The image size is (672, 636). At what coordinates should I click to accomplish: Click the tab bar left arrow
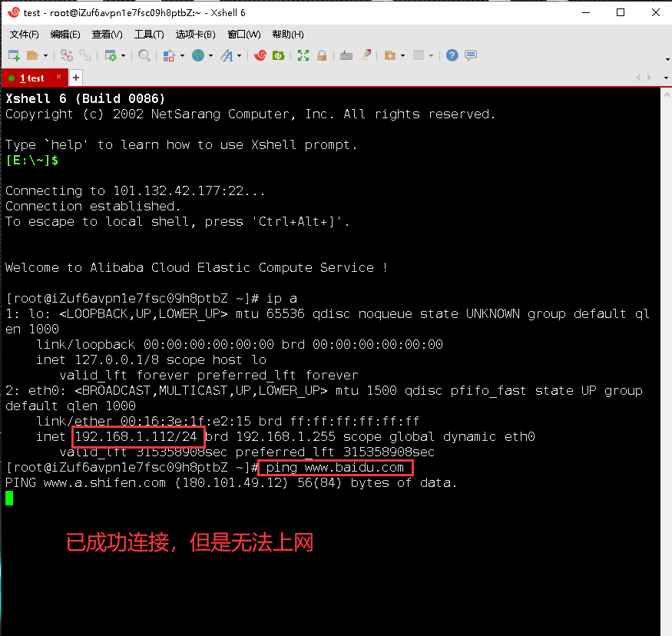click(638, 77)
